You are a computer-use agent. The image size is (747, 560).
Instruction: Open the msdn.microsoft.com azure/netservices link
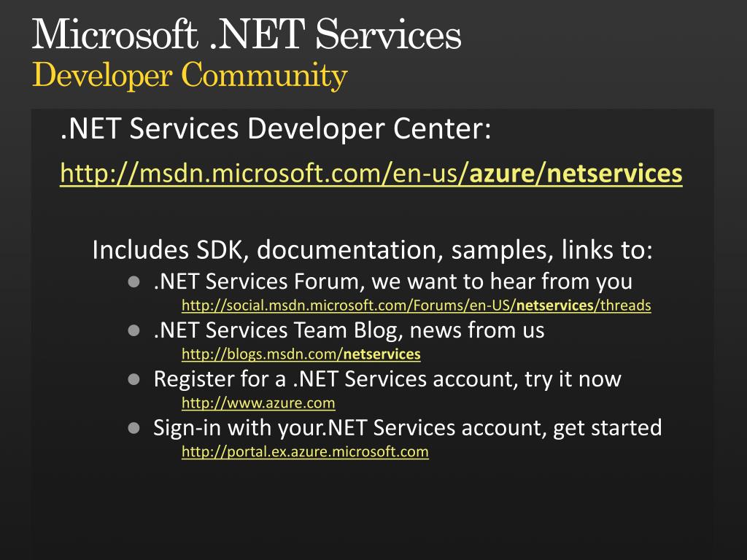tap(371, 174)
